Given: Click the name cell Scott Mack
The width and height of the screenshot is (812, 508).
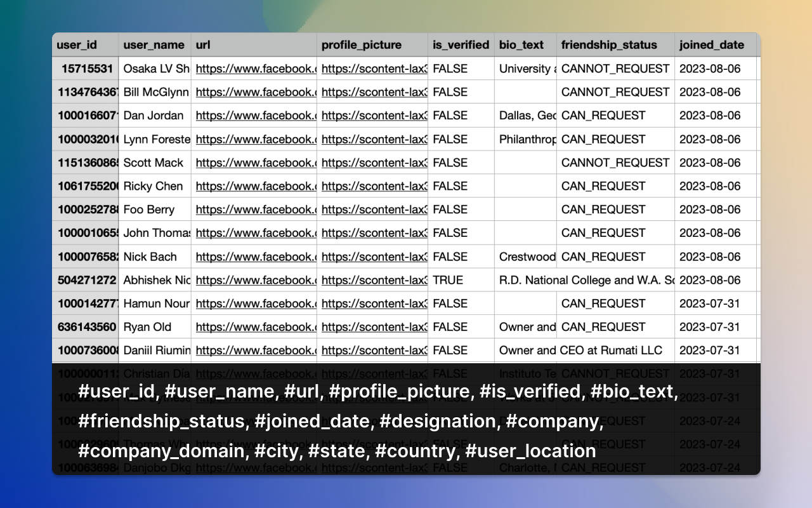Looking at the screenshot, I should [155, 163].
